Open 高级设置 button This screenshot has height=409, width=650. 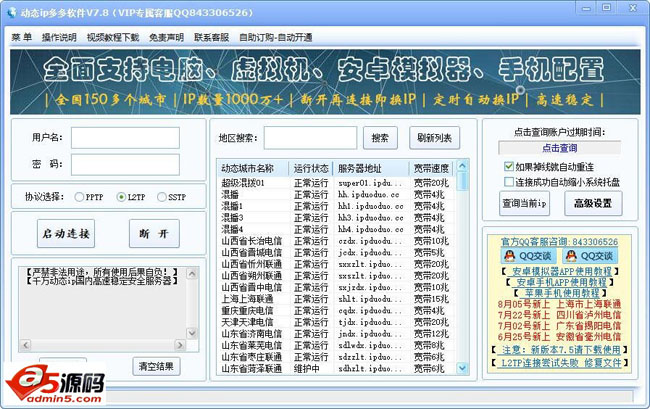point(593,203)
